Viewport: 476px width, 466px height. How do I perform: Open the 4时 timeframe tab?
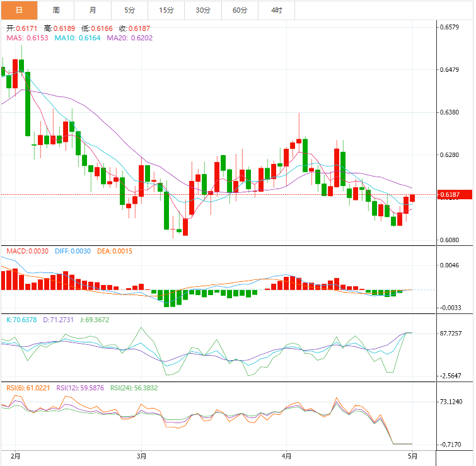click(277, 10)
